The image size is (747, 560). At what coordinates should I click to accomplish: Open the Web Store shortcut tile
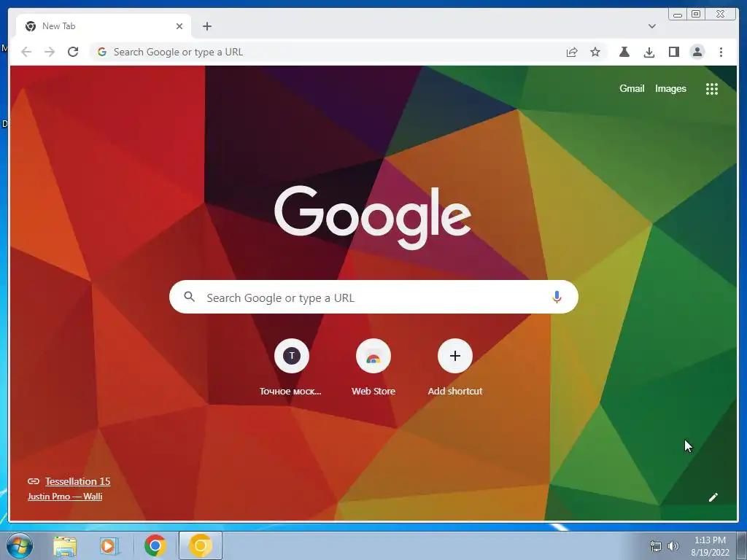pos(373,367)
